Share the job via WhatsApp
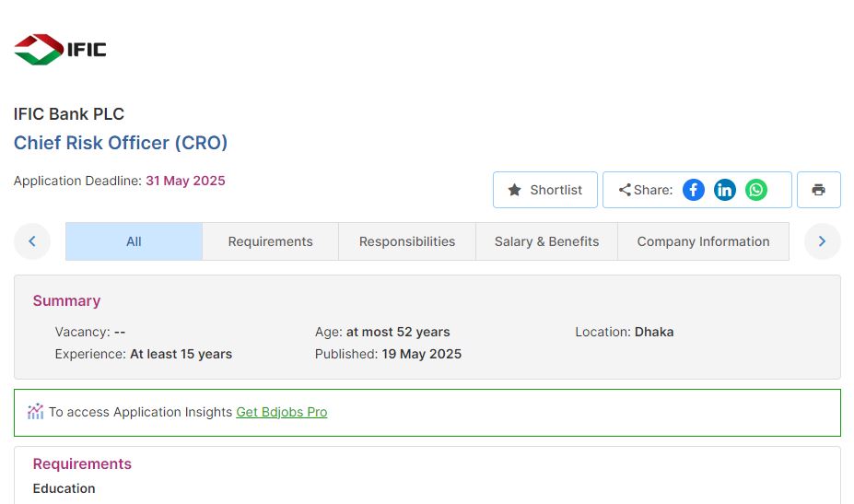Viewport: 854px width, 504px height. pos(756,190)
